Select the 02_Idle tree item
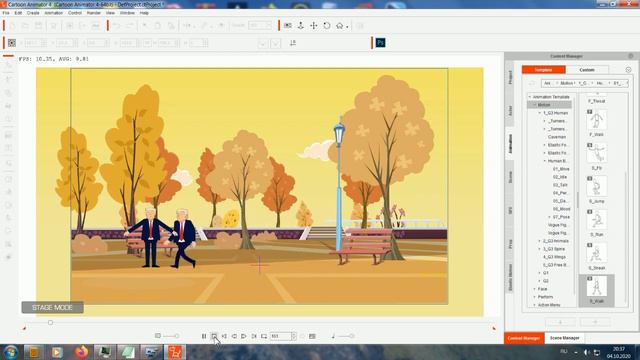The width and height of the screenshot is (640, 360). pyautogui.click(x=560, y=177)
